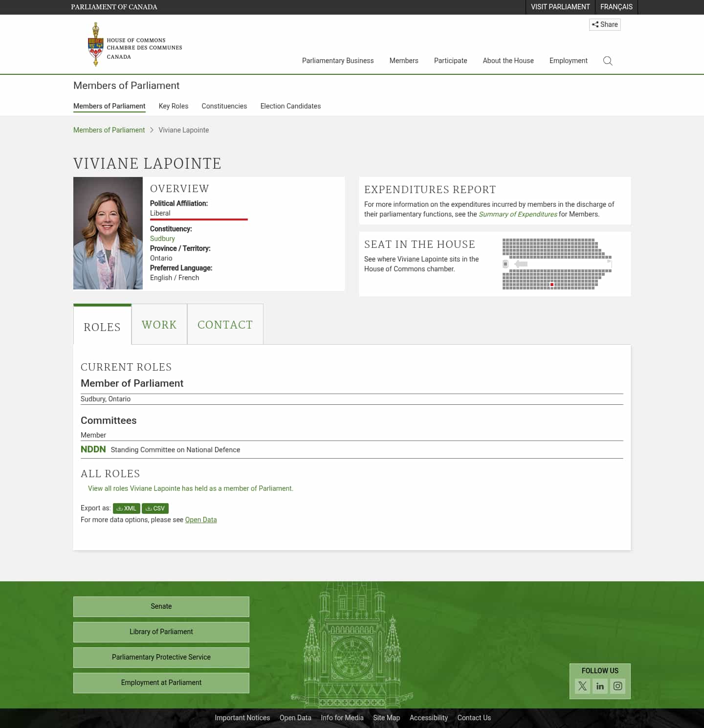
Task: Click Viviane Lapointe's portrait photo
Action: click(108, 233)
